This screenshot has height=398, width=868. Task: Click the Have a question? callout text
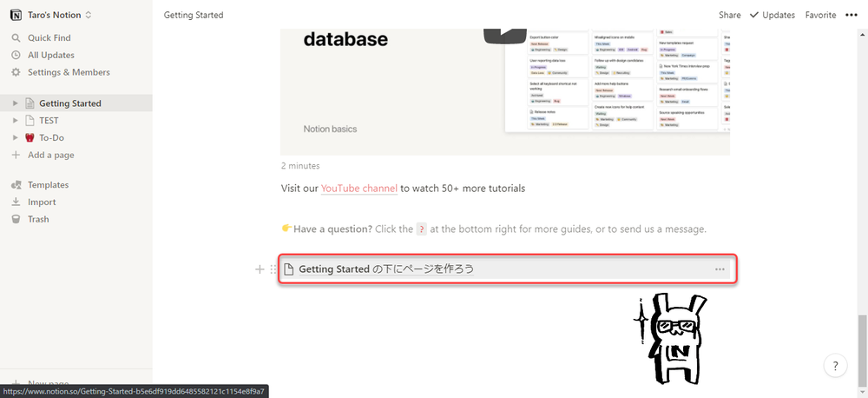click(x=332, y=229)
